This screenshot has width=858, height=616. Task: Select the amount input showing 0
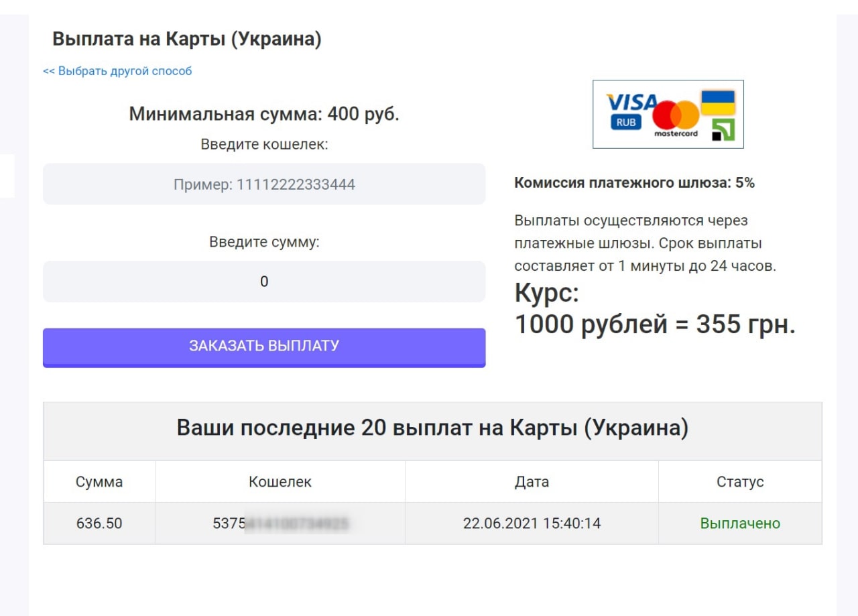(x=264, y=281)
